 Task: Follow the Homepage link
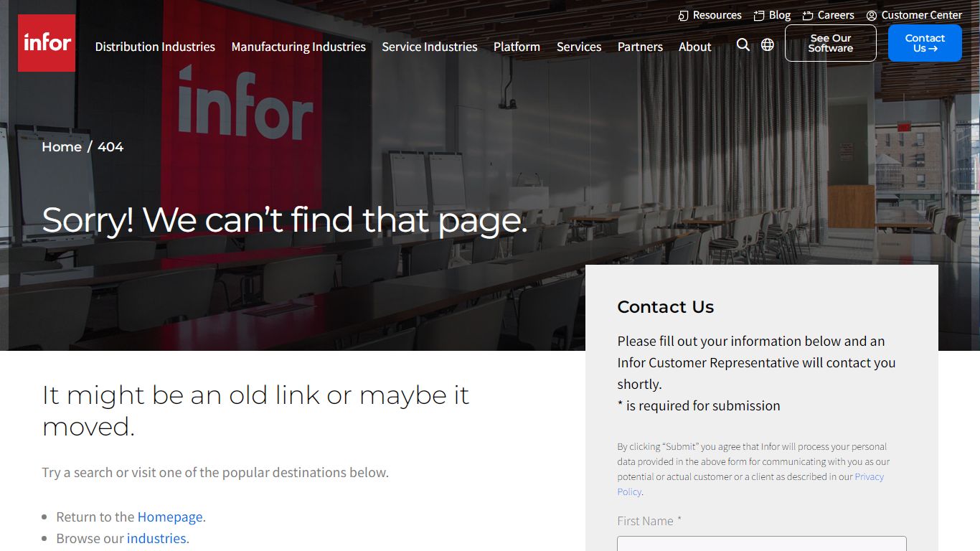(x=170, y=517)
